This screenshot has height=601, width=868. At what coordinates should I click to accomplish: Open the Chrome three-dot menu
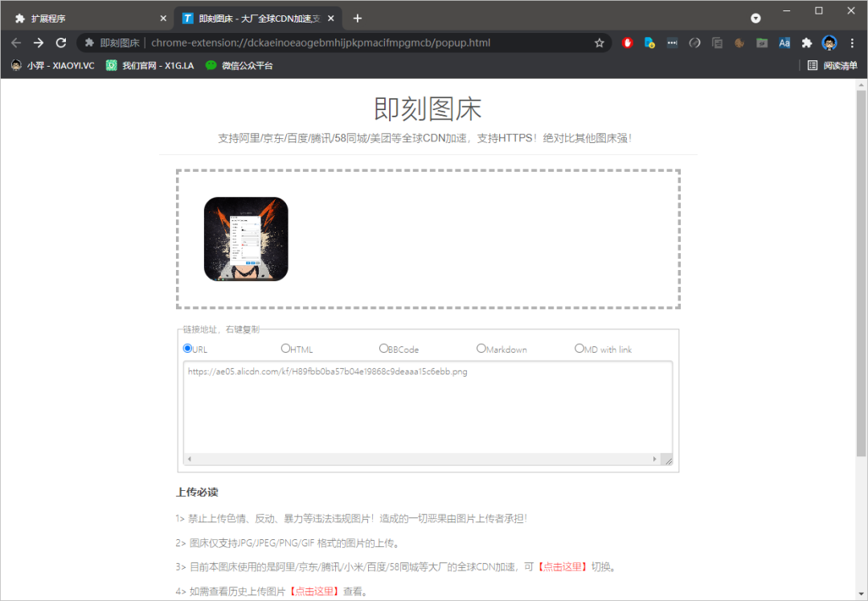tap(852, 43)
